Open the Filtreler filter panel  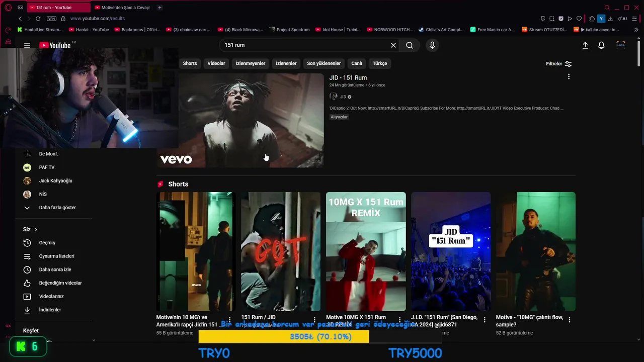click(x=558, y=64)
